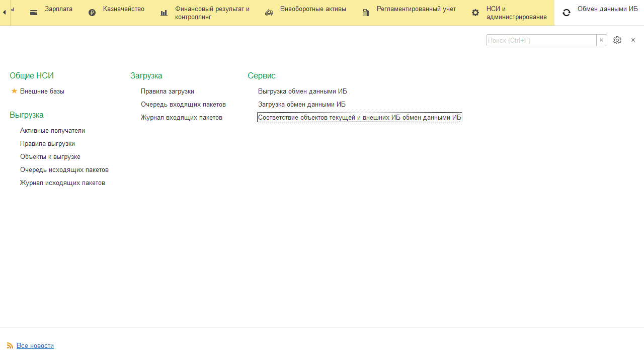Clear the search field with the × button

pyautogui.click(x=601, y=40)
